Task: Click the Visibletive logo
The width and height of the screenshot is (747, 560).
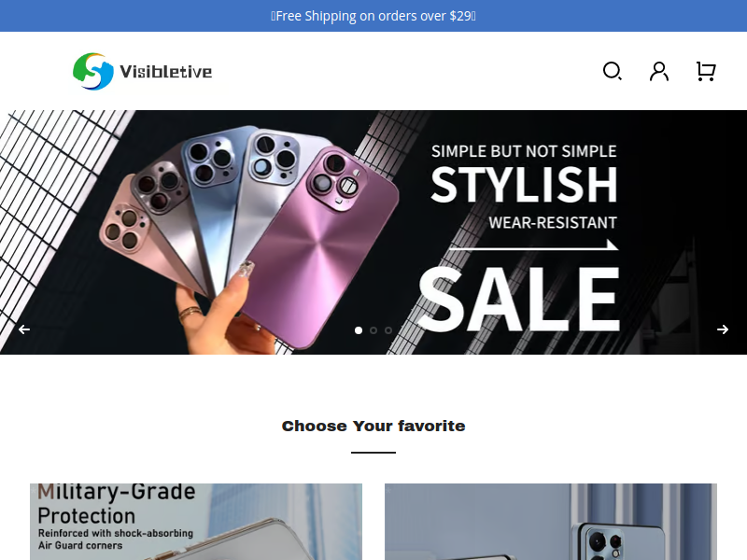Action: [143, 72]
